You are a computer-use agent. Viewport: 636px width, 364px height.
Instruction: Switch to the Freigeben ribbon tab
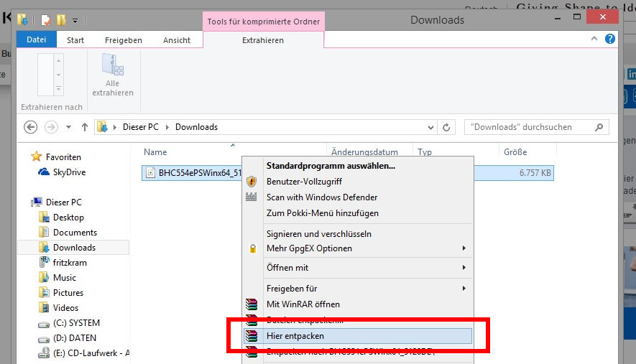click(x=124, y=40)
